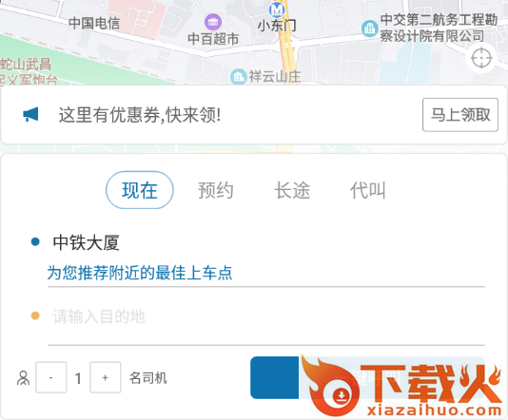The height and width of the screenshot is (420, 508).
Task: Click the 小东门 metro station icon
Action: pyautogui.click(x=277, y=10)
